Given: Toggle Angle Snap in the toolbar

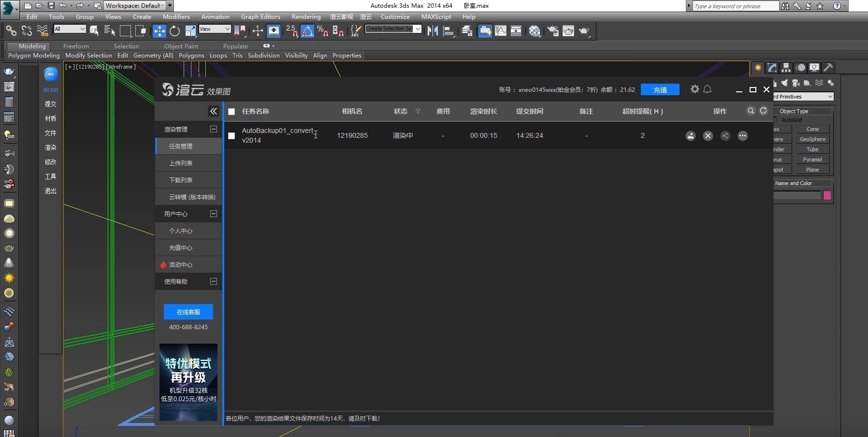Looking at the screenshot, I should point(307,31).
